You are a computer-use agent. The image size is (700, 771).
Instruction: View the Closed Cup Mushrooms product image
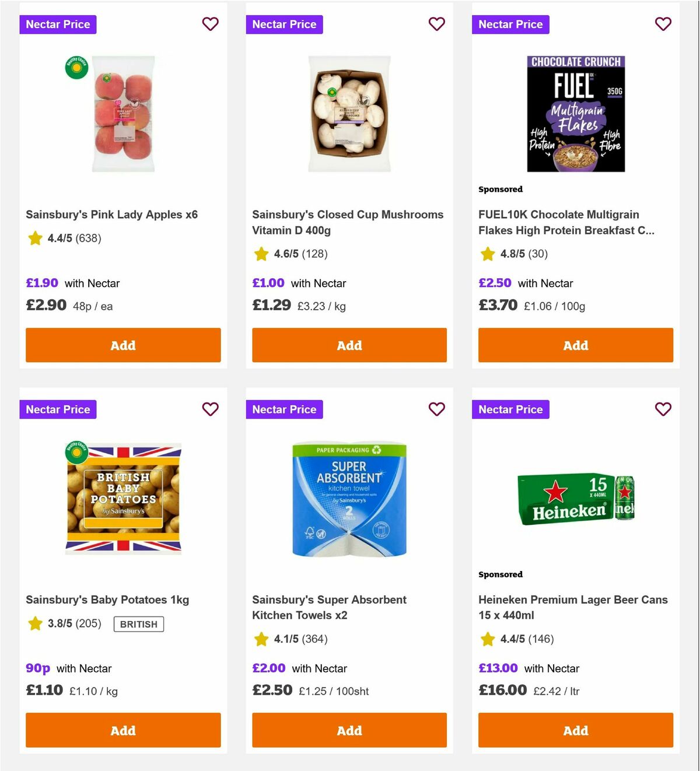click(x=349, y=115)
